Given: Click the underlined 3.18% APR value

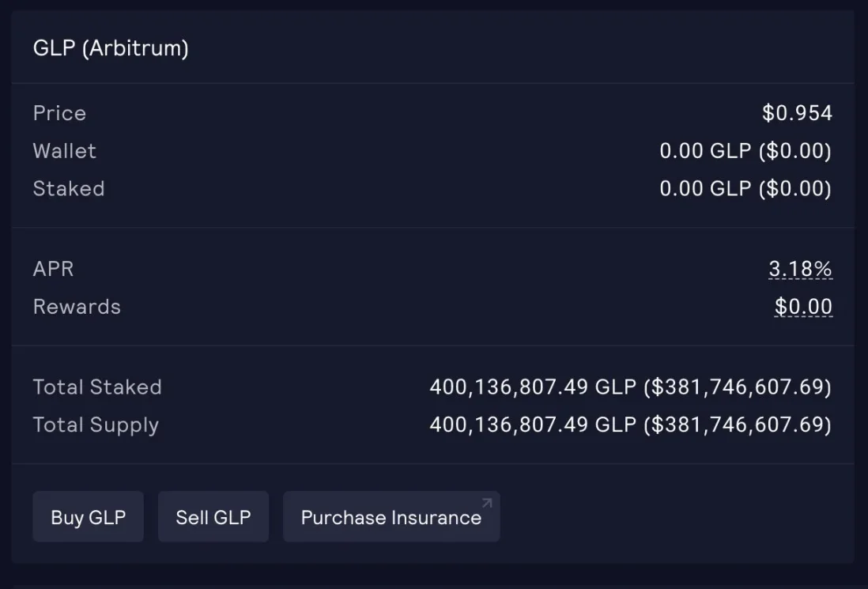Looking at the screenshot, I should coord(800,269).
